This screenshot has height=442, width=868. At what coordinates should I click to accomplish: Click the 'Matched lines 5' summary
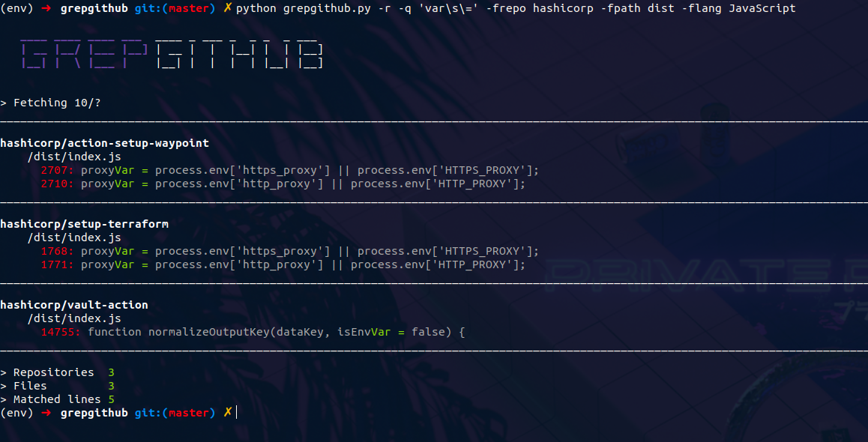(x=58, y=399)
